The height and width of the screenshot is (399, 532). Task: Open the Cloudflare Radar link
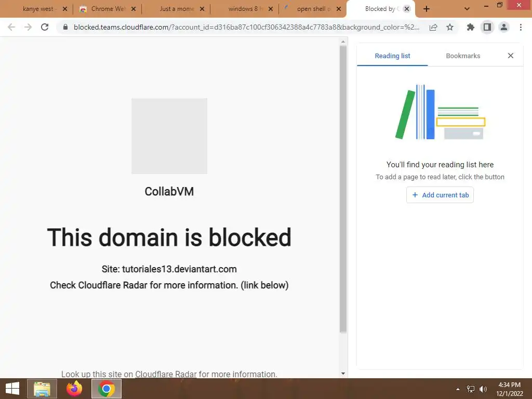pos(166,374)
